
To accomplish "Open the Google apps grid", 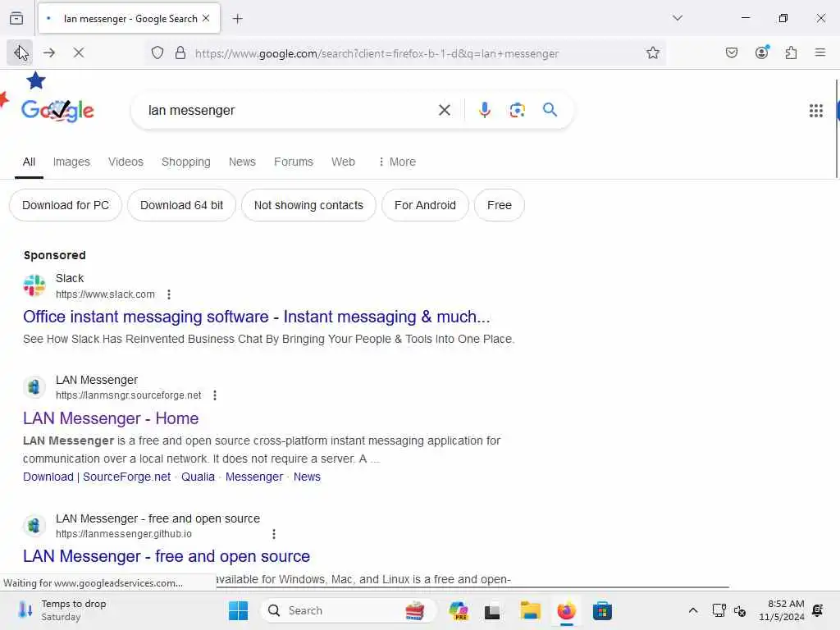I will coord(816,111).
